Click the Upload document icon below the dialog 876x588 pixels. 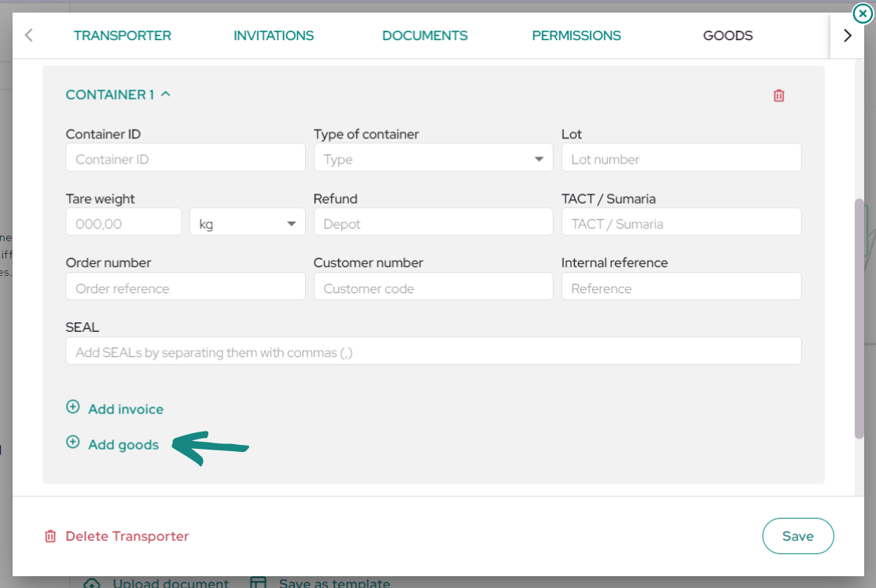click(92, 583)
